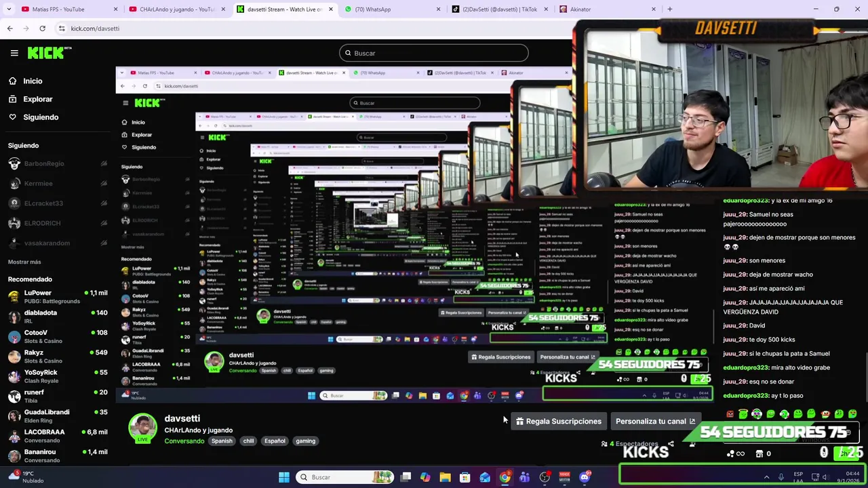Open GuadaLibrandi's recommended channel

click(58, 415)
